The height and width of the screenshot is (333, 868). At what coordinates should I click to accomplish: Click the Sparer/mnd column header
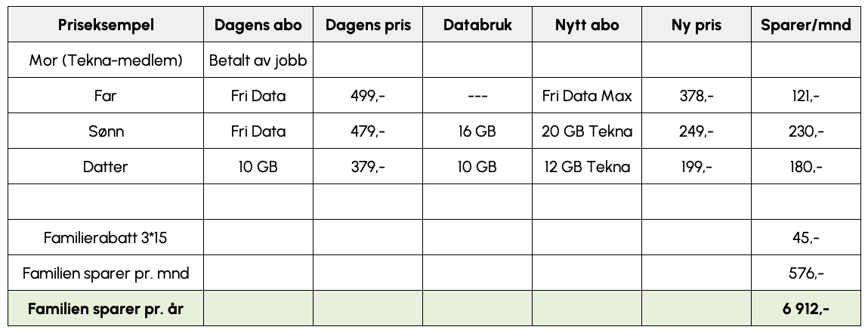(x=805, y=25)
